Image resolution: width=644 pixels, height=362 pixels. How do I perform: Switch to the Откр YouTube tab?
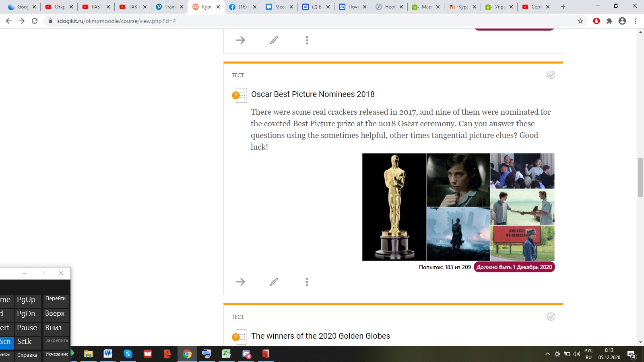pyautogui.click(x=59, y=7)
